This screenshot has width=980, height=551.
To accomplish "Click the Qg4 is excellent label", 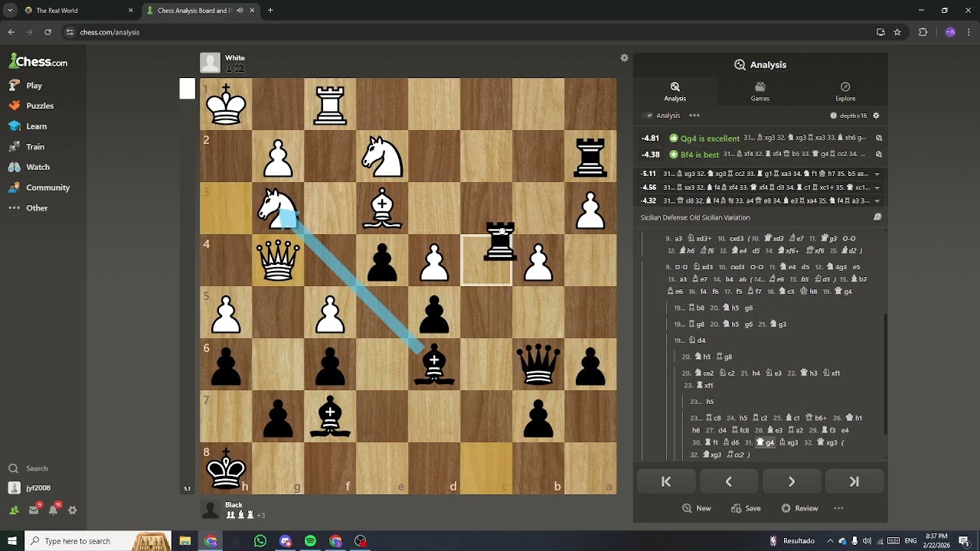I will tap(710, 139).
